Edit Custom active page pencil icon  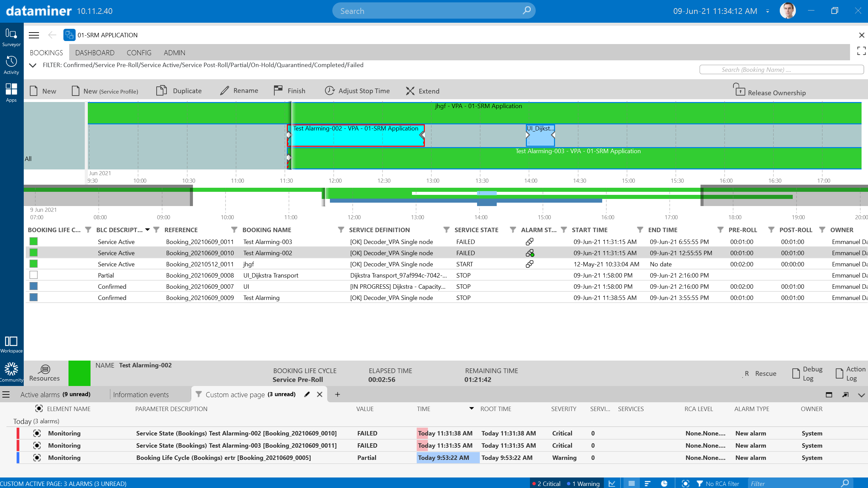pyautogui.click(x=307, y=394)
